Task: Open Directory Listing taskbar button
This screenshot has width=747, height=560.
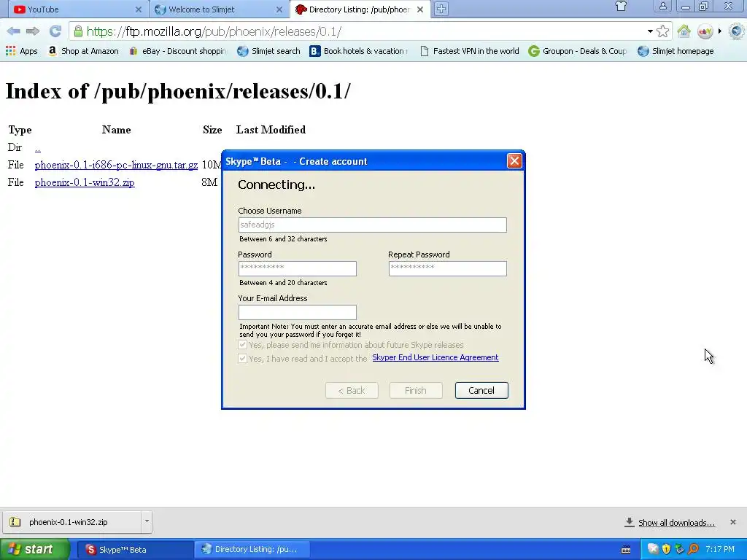Action: click(252, 550)
